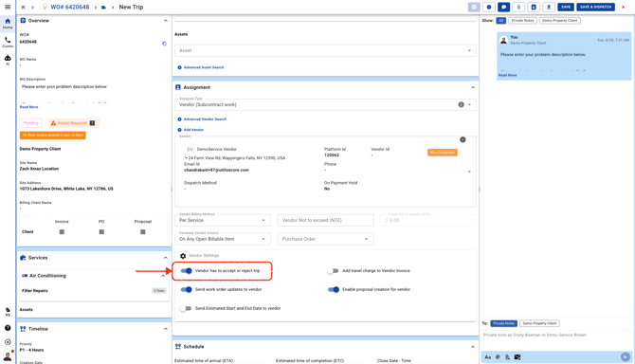Open Advanced Vendor Search
Screen dimensions: 635x364
(202, 119)
